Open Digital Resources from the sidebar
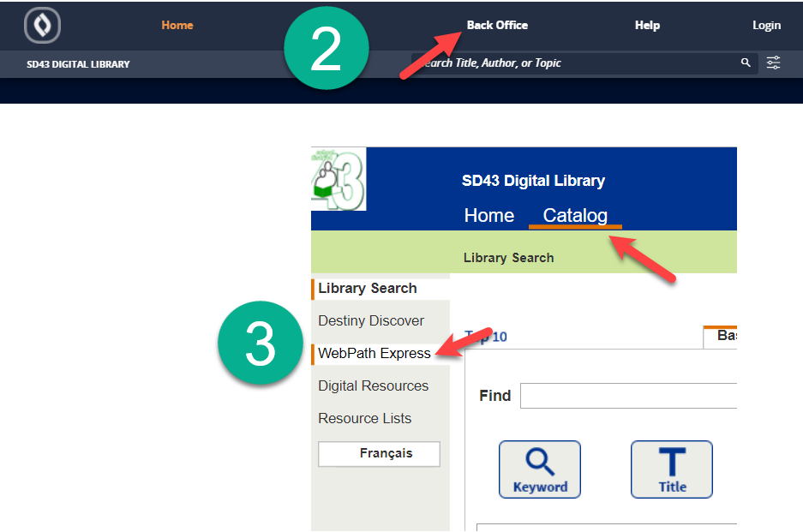This screenshot has width=803, height=532. click(x=374, y=386)
